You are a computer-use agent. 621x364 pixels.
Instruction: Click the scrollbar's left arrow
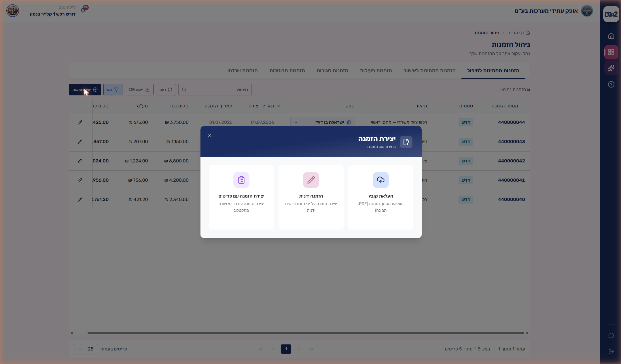click(72, 333)
